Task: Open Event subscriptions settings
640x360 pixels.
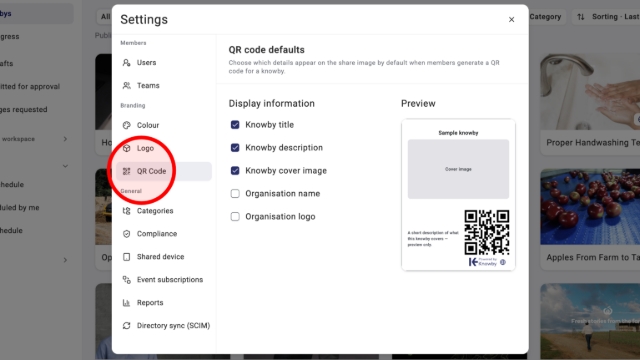Action: tap(164, 280)
